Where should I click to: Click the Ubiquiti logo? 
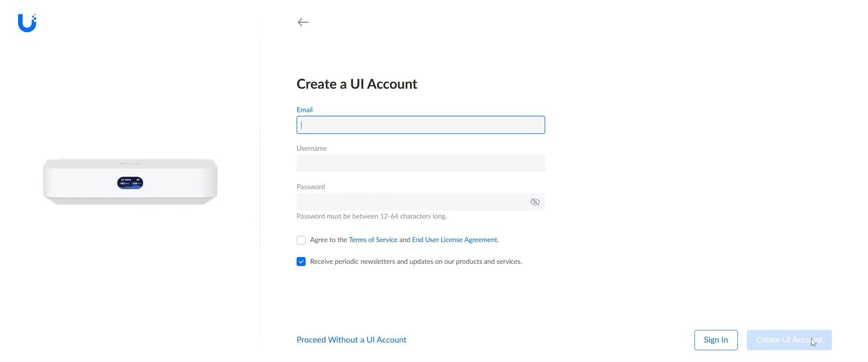27,23
